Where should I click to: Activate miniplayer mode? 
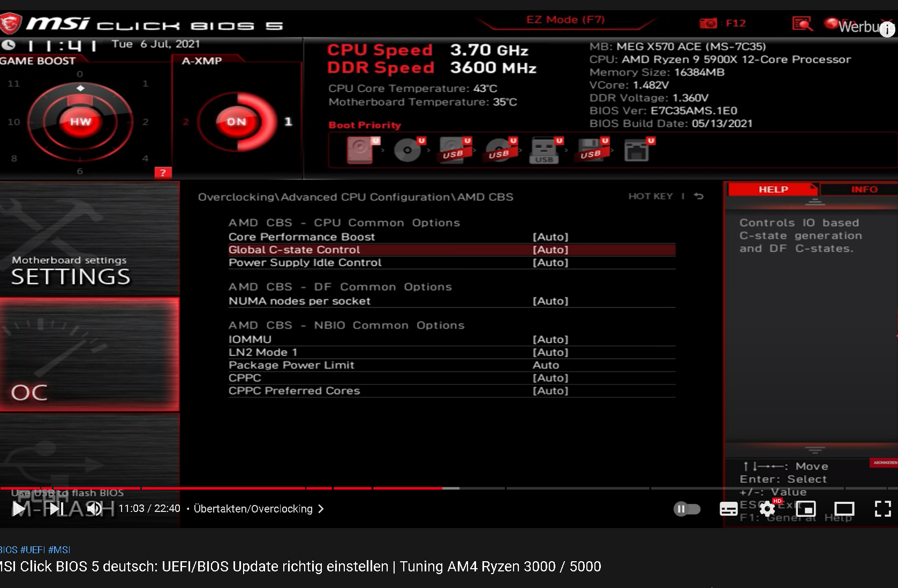click(806, 509)
